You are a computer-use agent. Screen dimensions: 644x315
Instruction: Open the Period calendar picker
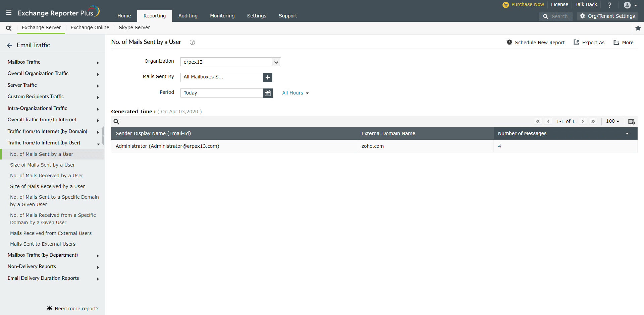pyautogui.click(x=268, y=93)
